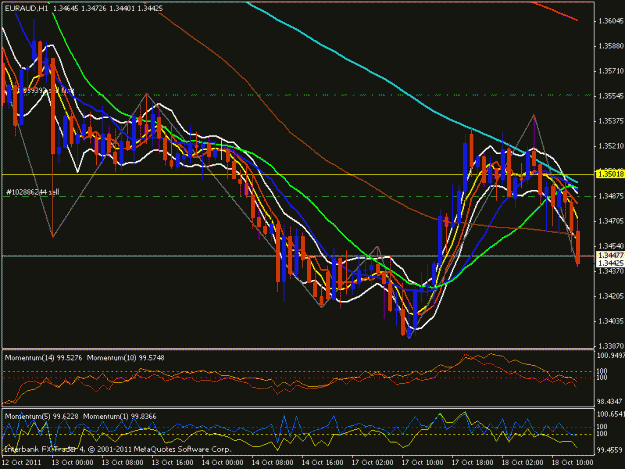Screen dimensions: 625x469
Task: Click the Momentum(1) 99.8366 indicator label
Action: tap(120, 416)
